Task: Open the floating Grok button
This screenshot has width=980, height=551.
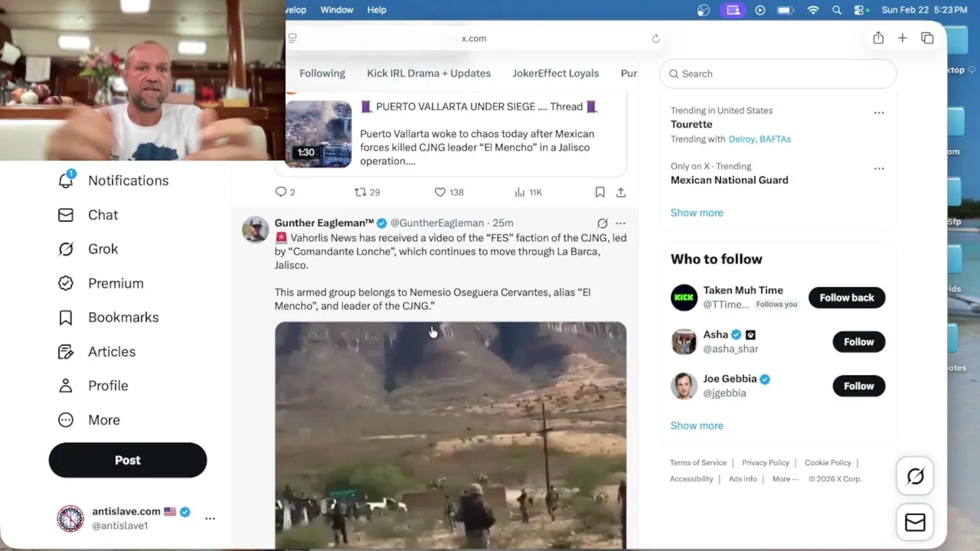Action: 915,477
